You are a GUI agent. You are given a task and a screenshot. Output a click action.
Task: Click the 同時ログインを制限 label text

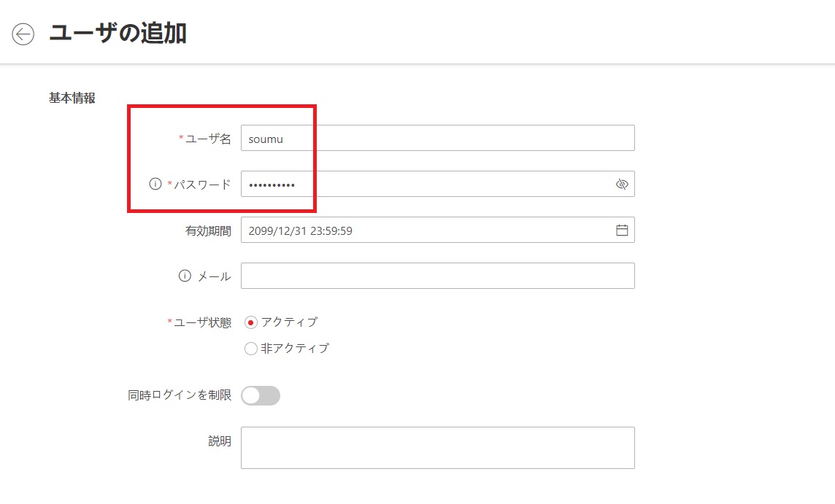[x=180, y=395]
